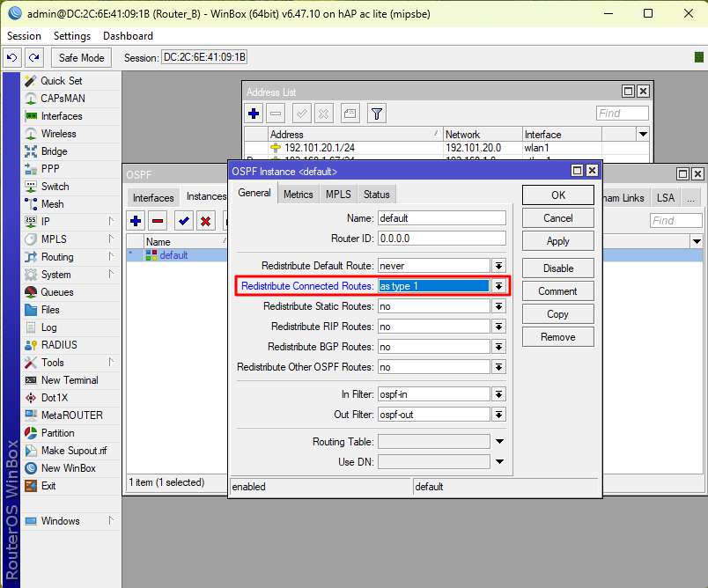Click blue checkmark enable icon in OSPF window
Screen dimensions: 708x588
click(183, 221)
